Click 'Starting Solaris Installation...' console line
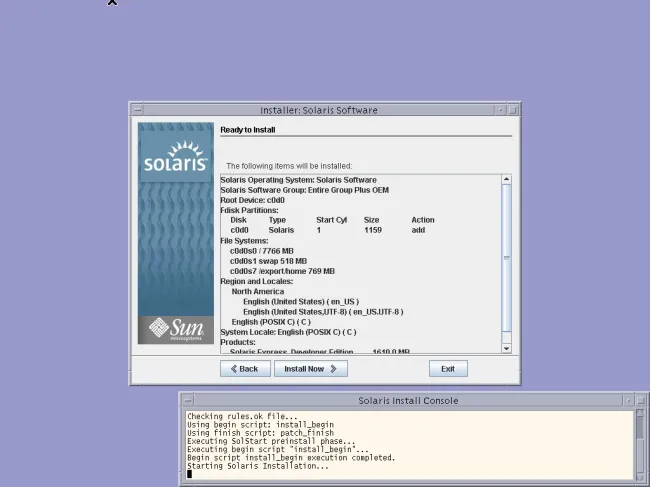This screenshot has width=650, height=487. (258, 466)
